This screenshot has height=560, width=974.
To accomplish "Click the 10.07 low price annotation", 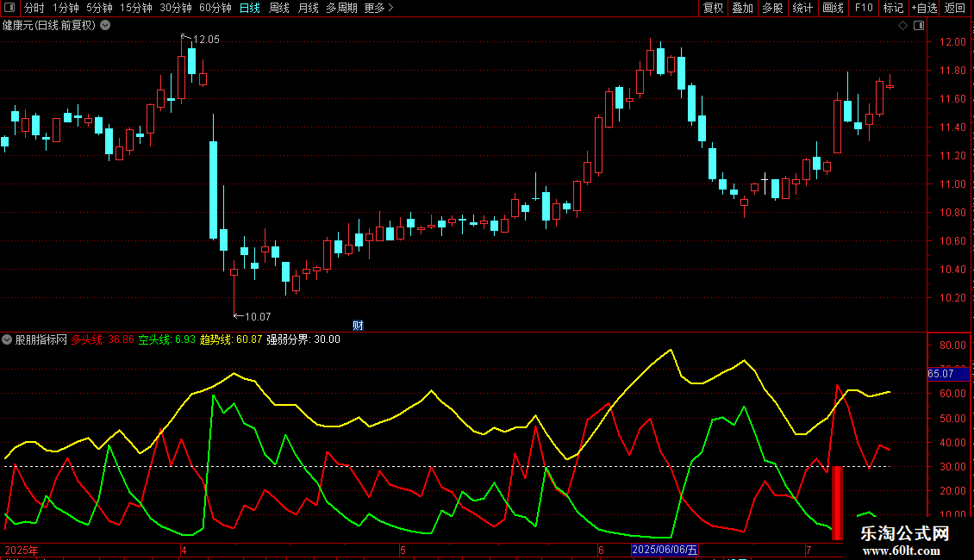I will [257, 317].
